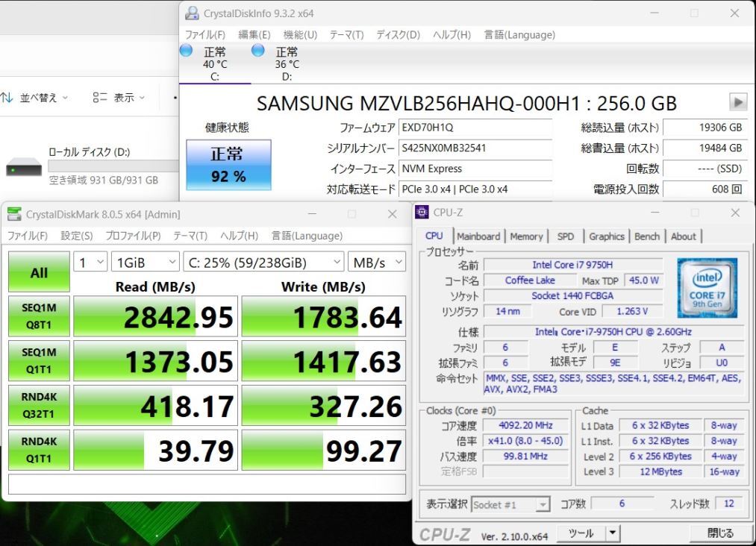Viewport: 756px width, 546px height.
Task: Switch to the Graphics tab in CPU-Z
Action: (x=607, y=236)
